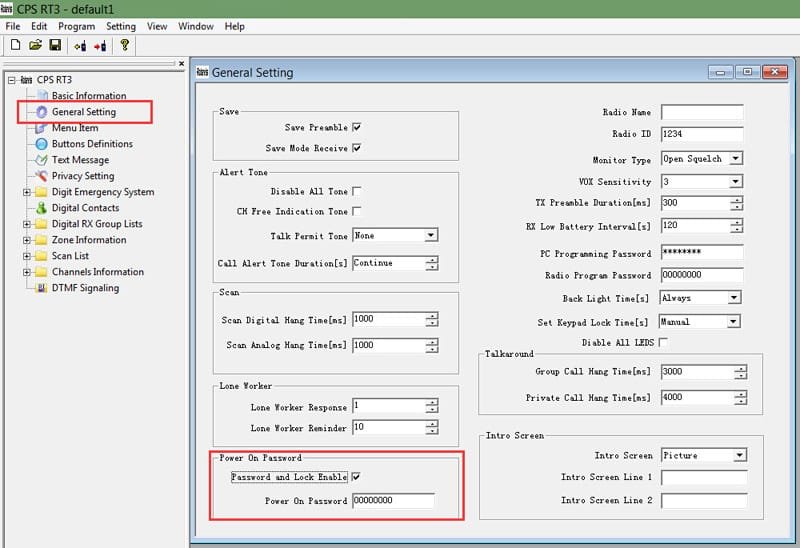Click the TX Preamble Duration spinner
The width and height of the screenshot is (800, 548).
coord(736,203)
